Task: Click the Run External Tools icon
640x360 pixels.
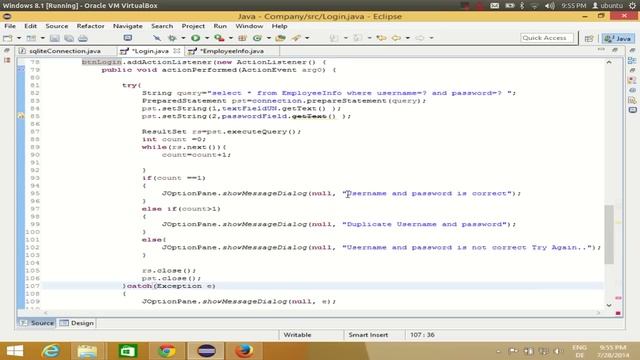Action: [x=220, y=38]
